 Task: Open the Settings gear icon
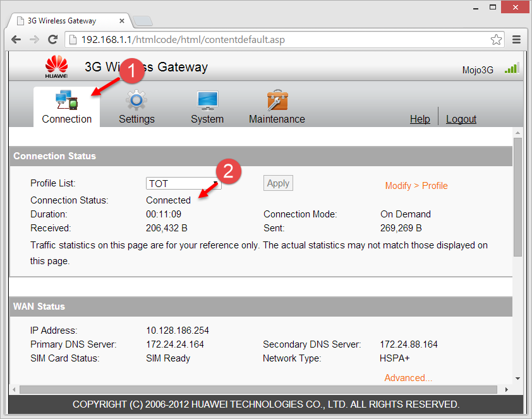[136, 100]
